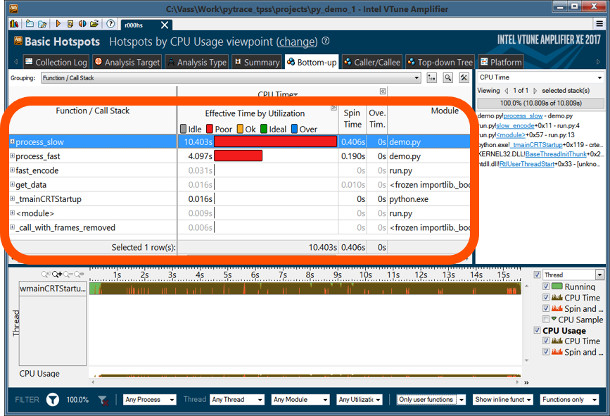Switch to the Platform tab
The image size is (610, 416).
pos(501,62)
